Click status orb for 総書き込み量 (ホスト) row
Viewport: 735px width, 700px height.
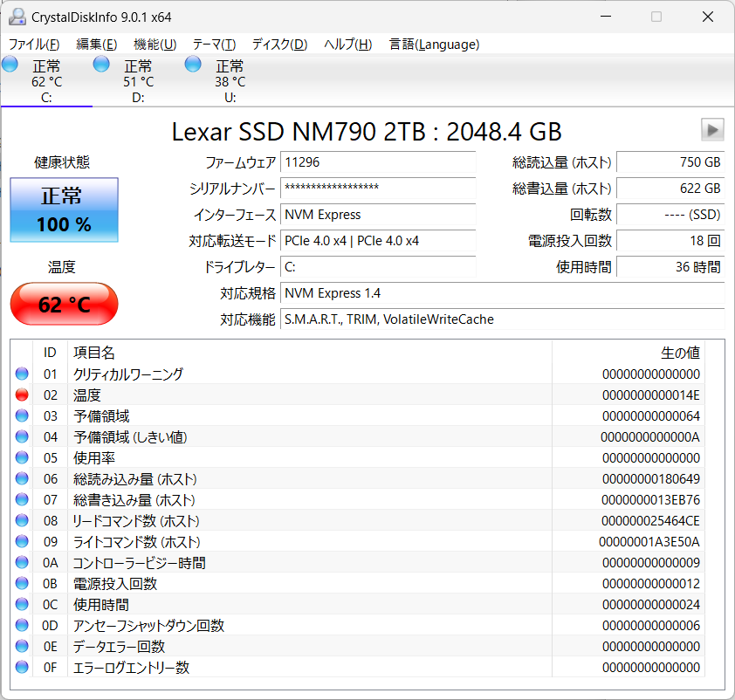point(22,499)
